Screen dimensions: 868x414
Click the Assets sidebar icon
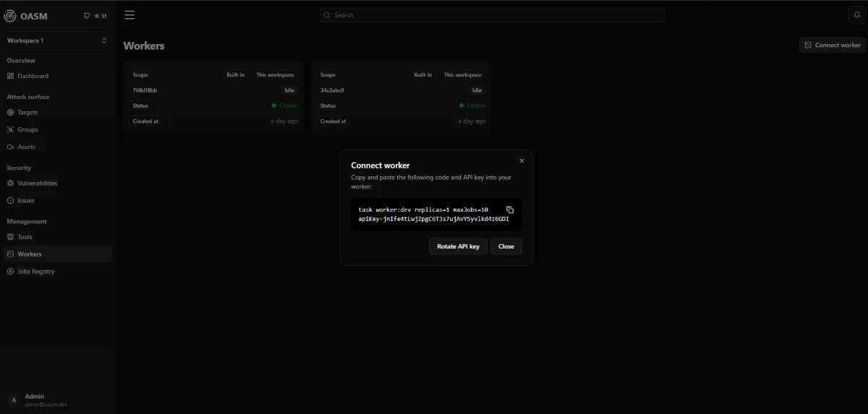pyautogui.click(x=11, y=147)
